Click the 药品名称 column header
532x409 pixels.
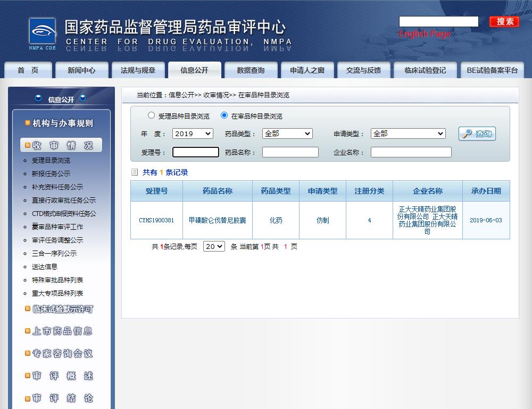(218, 191)
